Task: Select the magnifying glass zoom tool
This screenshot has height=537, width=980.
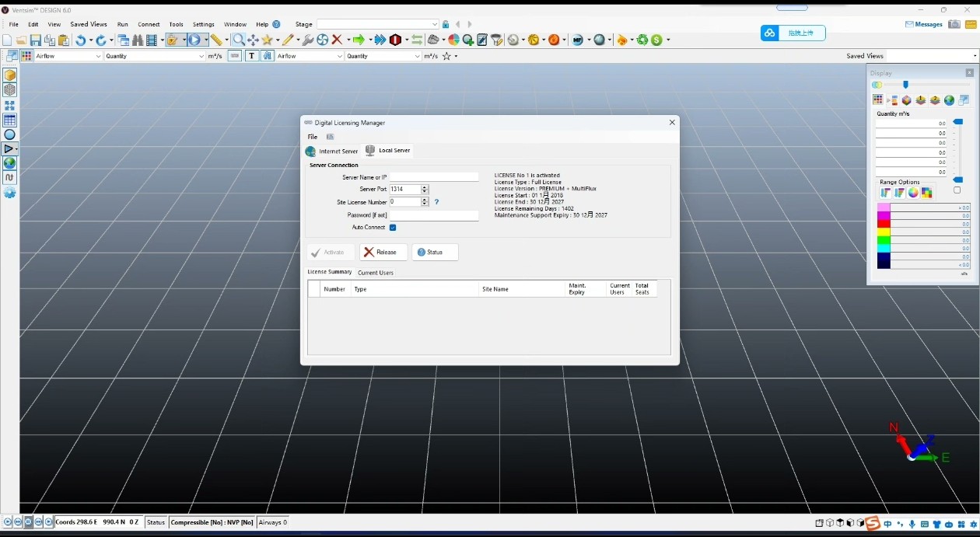Action: pyautogui.click(x=239, y=40)
